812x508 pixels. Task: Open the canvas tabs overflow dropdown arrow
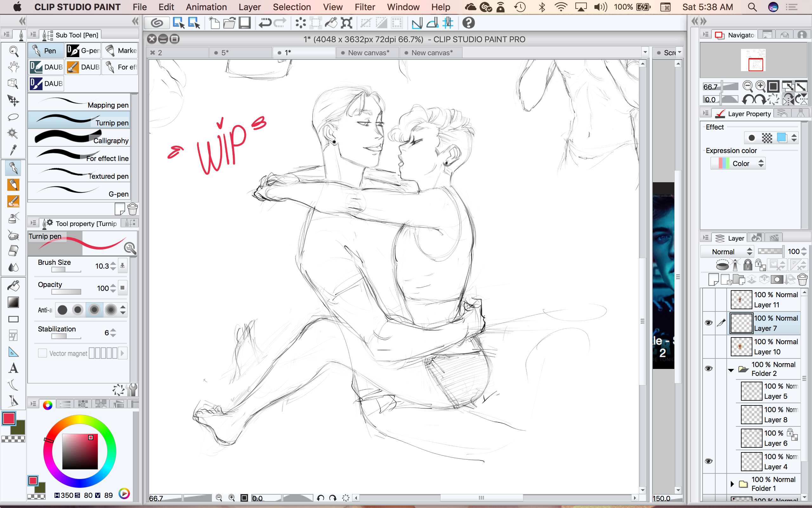(x=645, y=52)
